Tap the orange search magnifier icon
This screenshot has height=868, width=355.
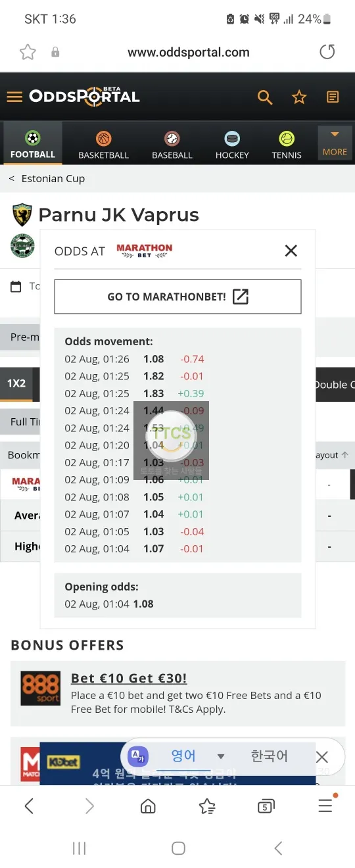coord(265,97)
